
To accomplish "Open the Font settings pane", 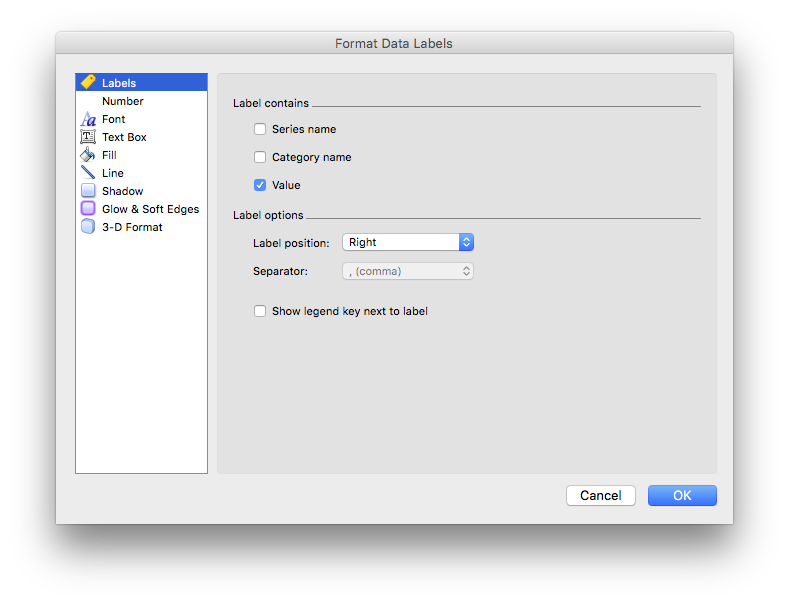I will coord(141,119).
